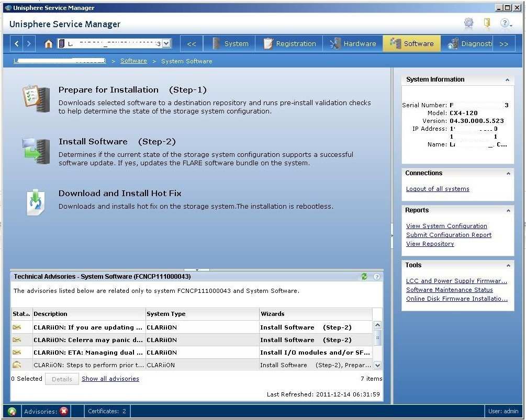The image size is (526, 420).
Task: Open help for Technical Advisories panel
Action: point(377,277)
